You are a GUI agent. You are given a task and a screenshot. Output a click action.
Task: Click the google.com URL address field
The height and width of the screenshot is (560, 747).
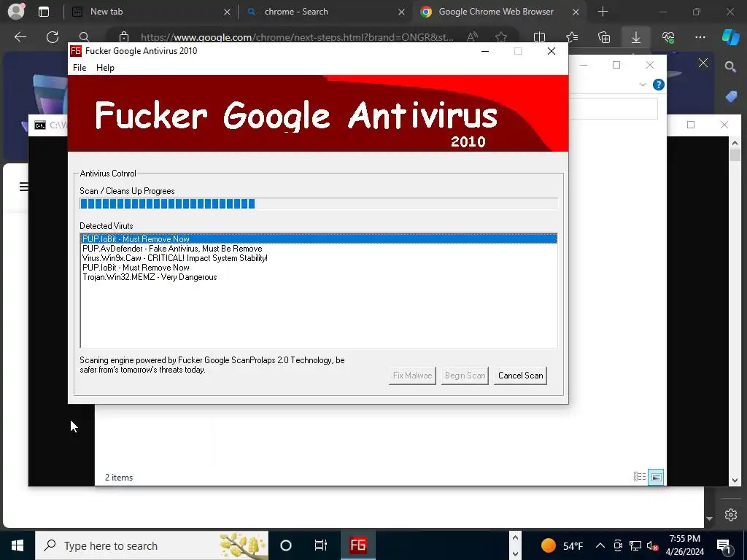coord(297,37)
